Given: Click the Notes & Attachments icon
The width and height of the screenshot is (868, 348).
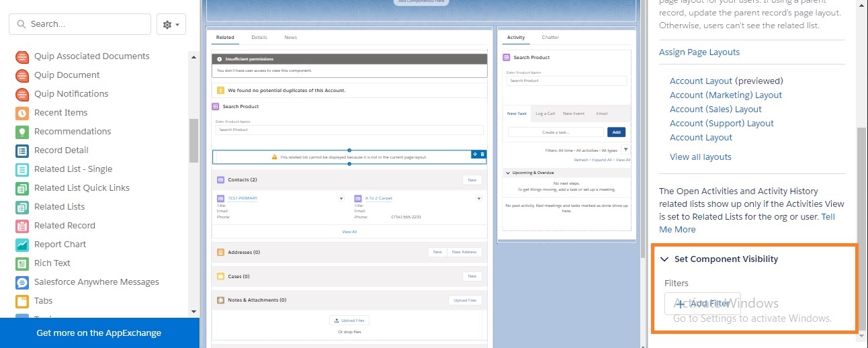Looking at the screenshot, I should coord(220,300).
